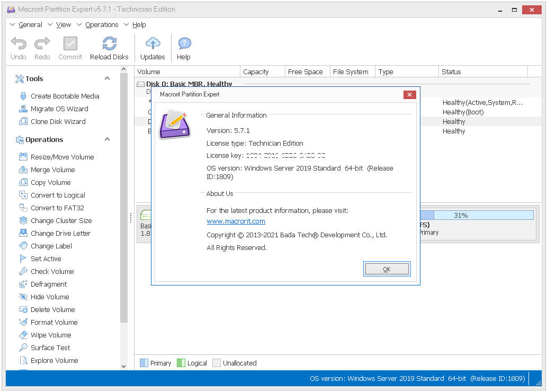The height and width of the screenshot is (392, 547).
Task: Collapse the Tools section
Action: pos(107,78)
